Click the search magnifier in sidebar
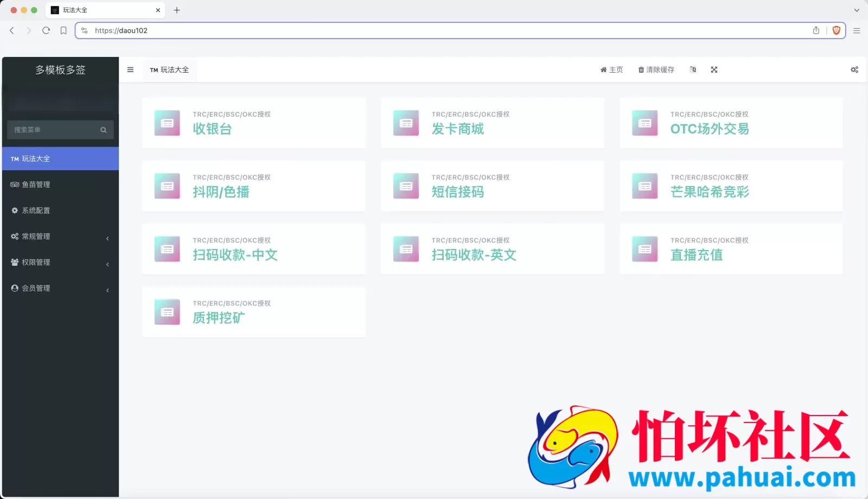 click(104, 130)
